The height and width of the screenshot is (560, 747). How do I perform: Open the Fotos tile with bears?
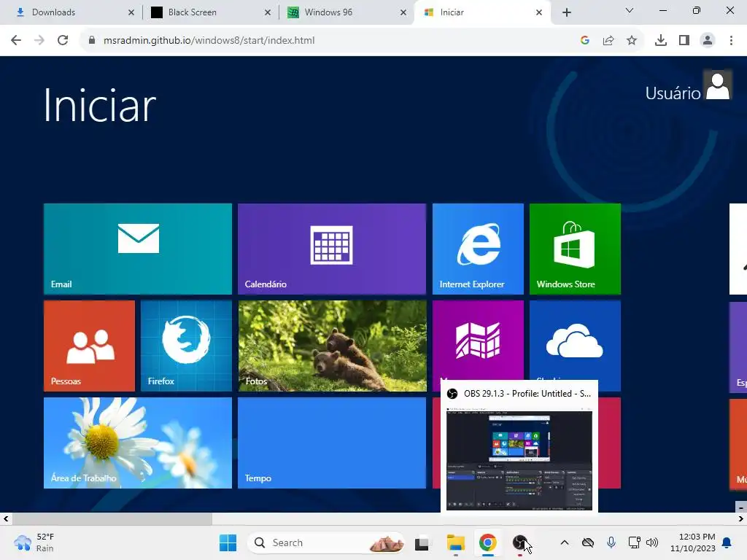(x=332, y=346)
